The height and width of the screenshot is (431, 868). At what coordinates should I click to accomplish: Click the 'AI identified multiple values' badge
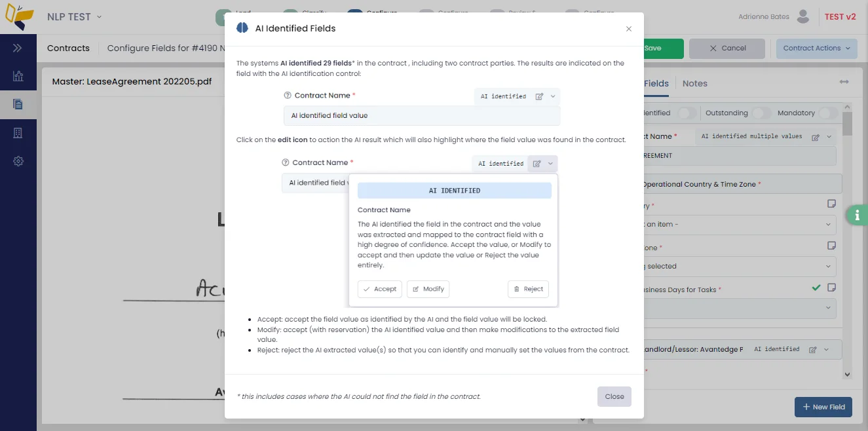coord(751,136)
